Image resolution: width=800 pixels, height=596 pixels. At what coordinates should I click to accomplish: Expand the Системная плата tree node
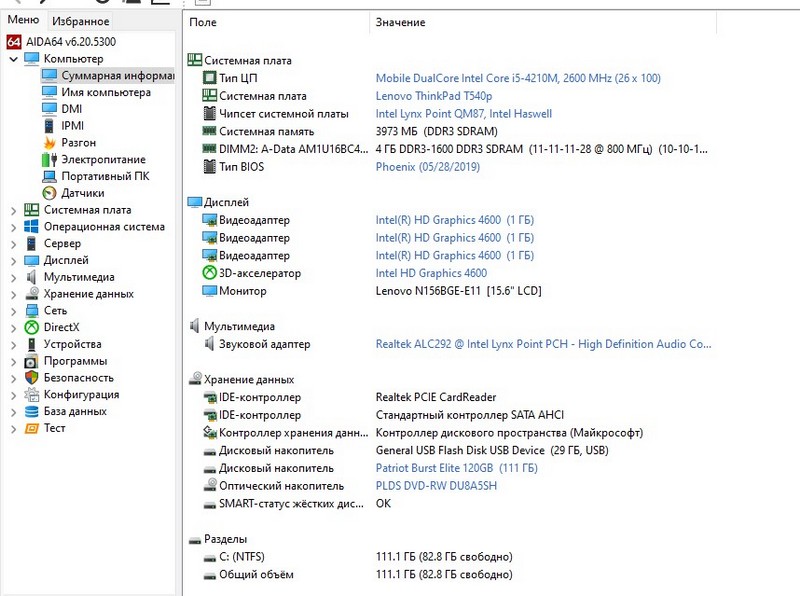[x=13, y=210]
